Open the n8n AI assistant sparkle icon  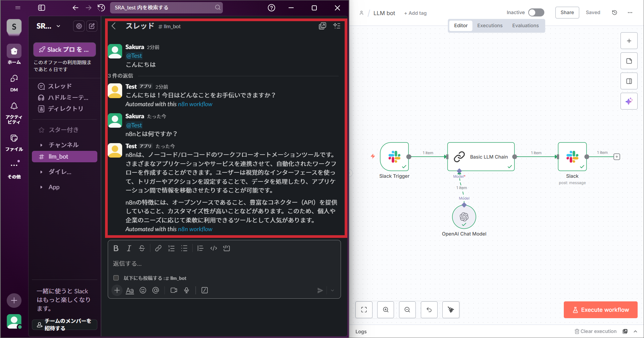pyautogui.click(x=629, y=101)
